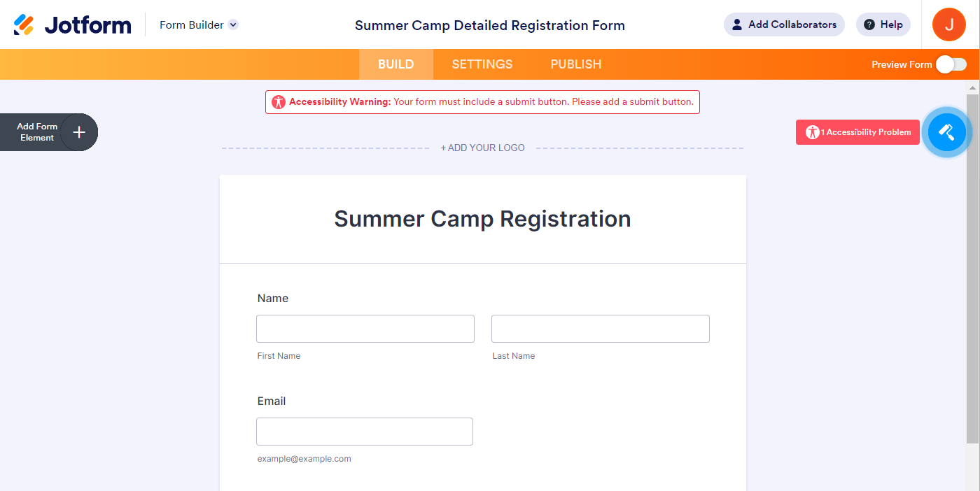Click + ADD YOUR LOGO
The height and width of the screenshot is (491, 980).
tap(482, 148)
